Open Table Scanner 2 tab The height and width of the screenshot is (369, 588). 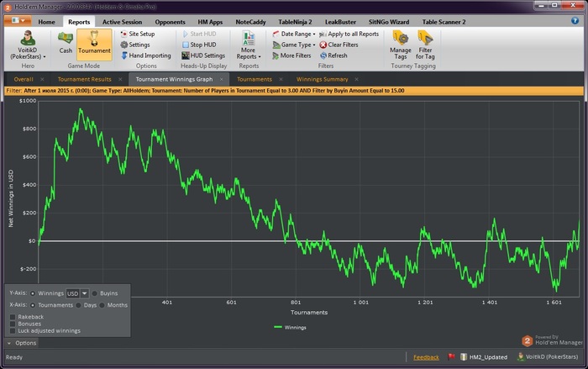pos(444,22)
